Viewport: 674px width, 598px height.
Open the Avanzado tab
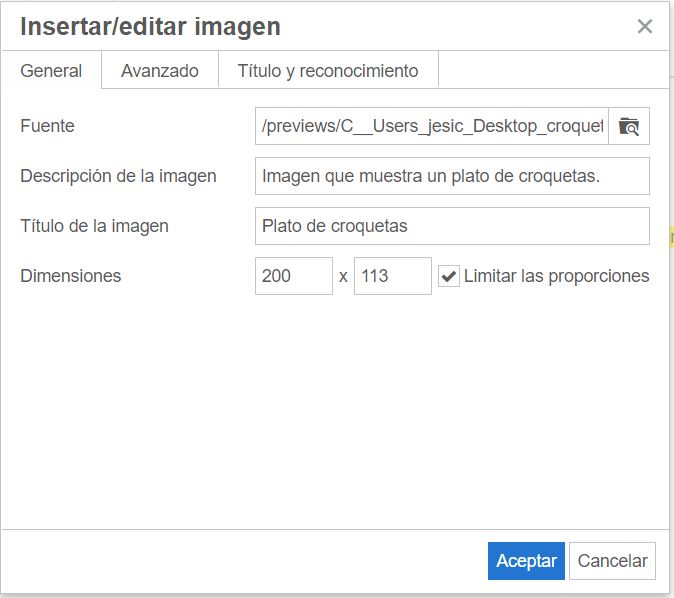coord(160,71)
